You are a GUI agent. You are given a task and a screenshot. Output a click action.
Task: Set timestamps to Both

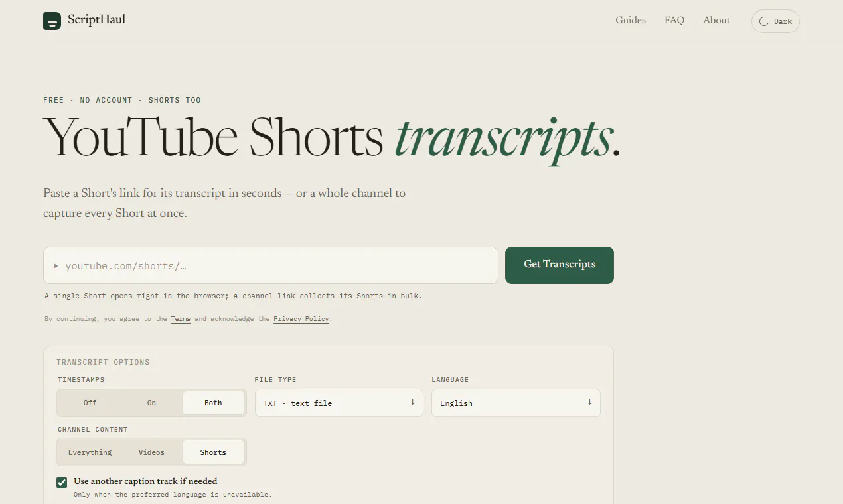click(x=213, y=403)
